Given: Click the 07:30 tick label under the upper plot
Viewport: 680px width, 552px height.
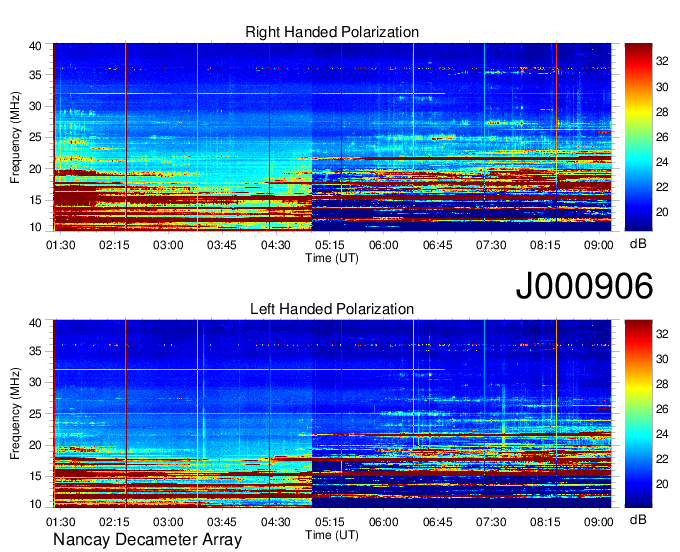Looking at the screenshot, I should [x=491, y=245].
